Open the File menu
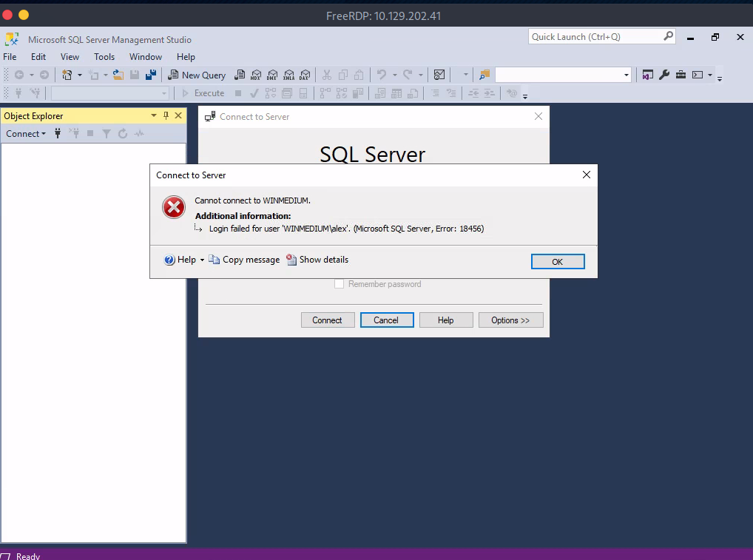The width and height of the screenshot is (753, 560). click(x=10, y=57)
